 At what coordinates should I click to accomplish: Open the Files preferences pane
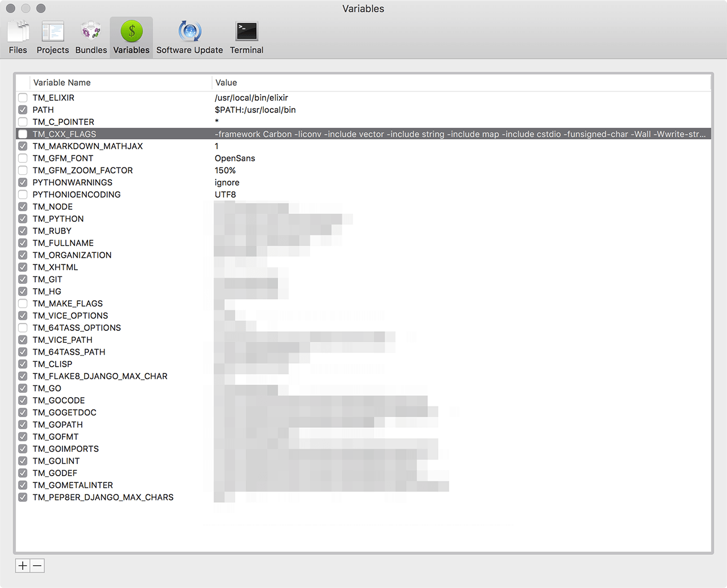pos(18,37)
